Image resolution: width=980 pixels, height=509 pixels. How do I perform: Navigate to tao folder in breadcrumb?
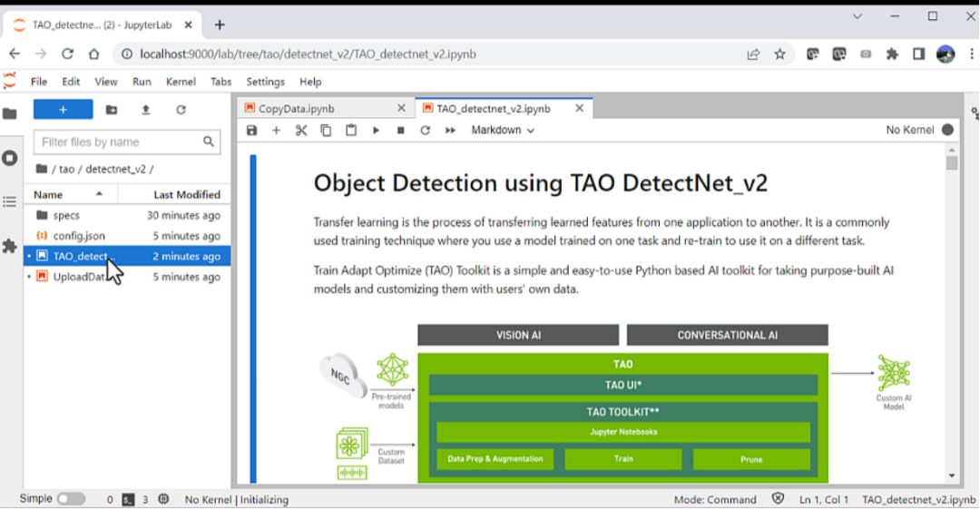(67, 169)
